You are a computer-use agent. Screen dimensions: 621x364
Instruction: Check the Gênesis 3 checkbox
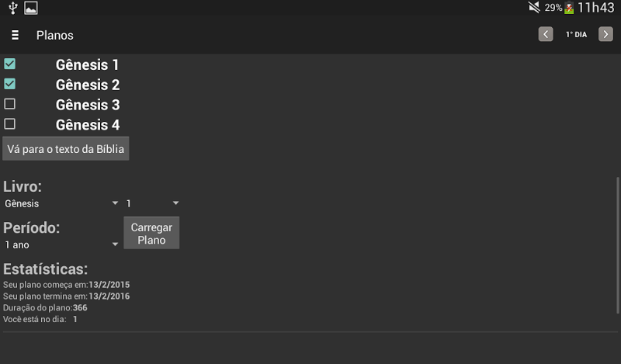click(9, 104)
